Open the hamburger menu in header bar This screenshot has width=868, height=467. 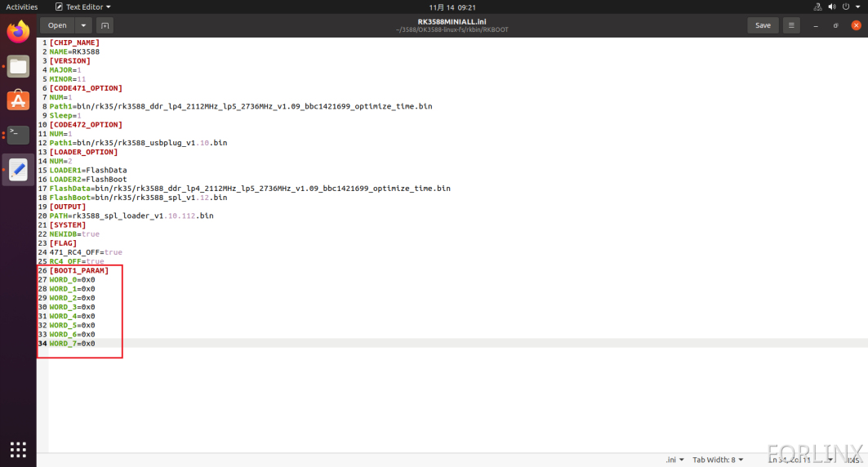(791, 25)
